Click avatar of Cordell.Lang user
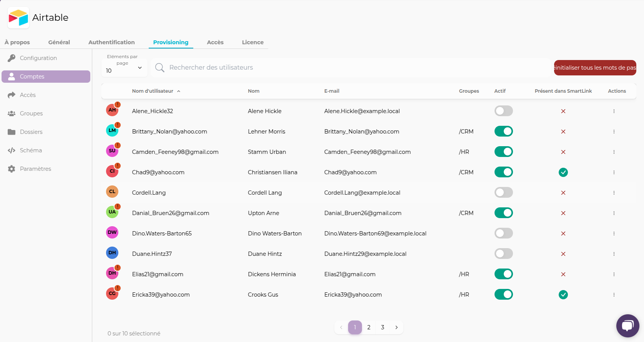This screenshot has height=342, width=644. click(x=112, y=192)
